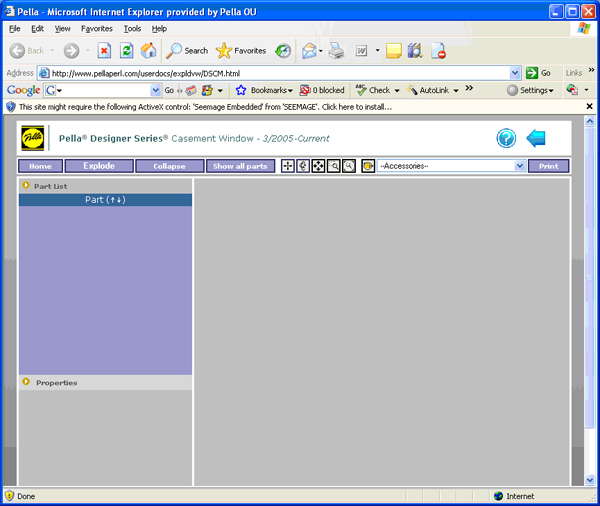Click the page with red blocked icon

438,51
